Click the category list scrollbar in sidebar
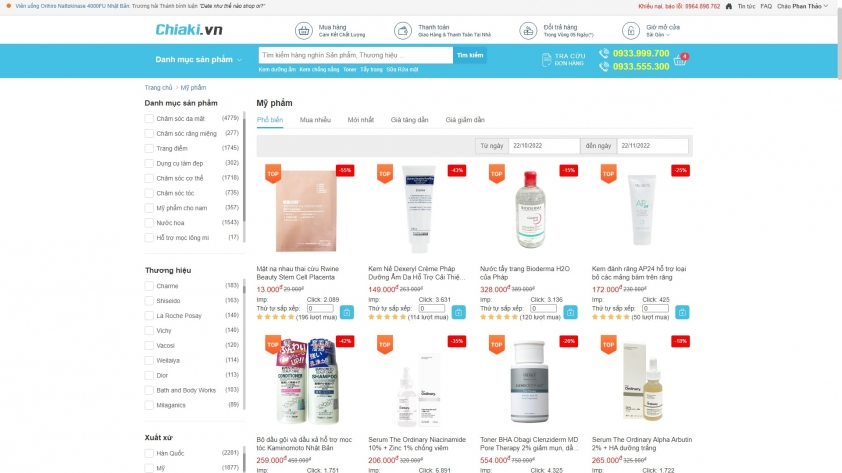842x473 pixels. tap(244, 166)
